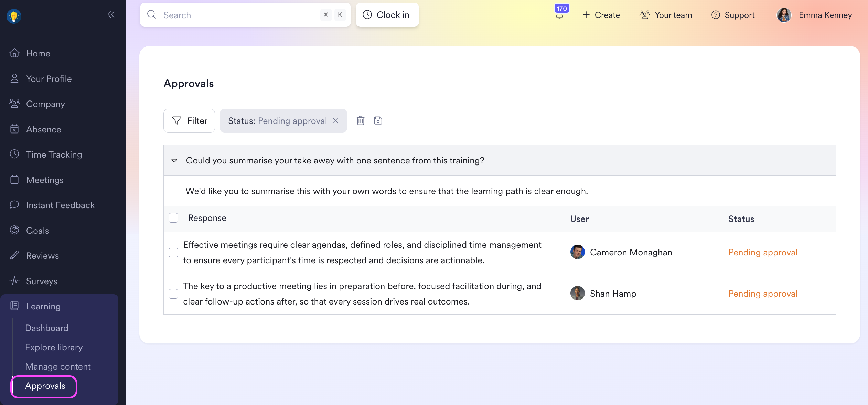Open the Goals sidebar item

37,231
